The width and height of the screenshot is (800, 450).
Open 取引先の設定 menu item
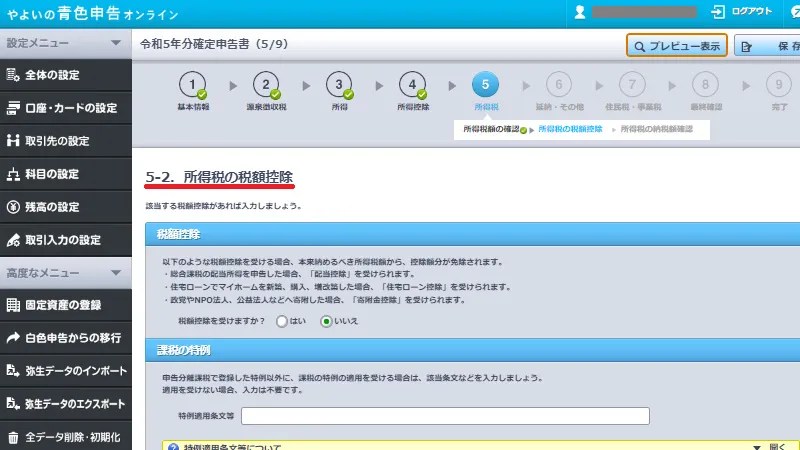click(x=66, y=141)
